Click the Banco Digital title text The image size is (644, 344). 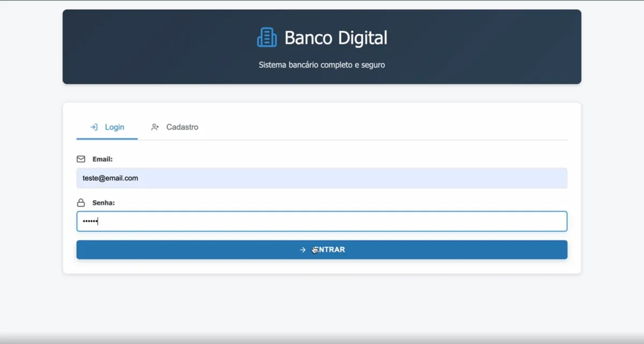pyautogui.click(x=336, y=38)
